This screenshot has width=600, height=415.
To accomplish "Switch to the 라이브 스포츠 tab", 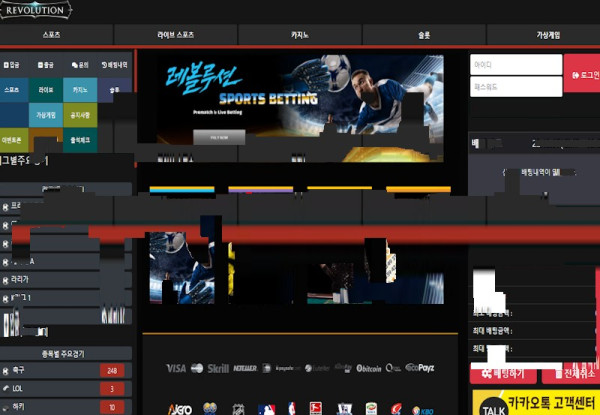I will (x=176, y=35).
